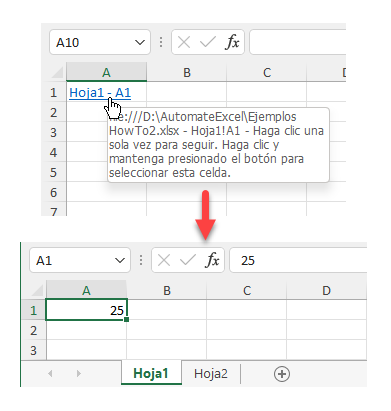Open the Name Box dropdown showing A10
The height and width of the screenshot is (411, 391).
[x=140, y=42]
